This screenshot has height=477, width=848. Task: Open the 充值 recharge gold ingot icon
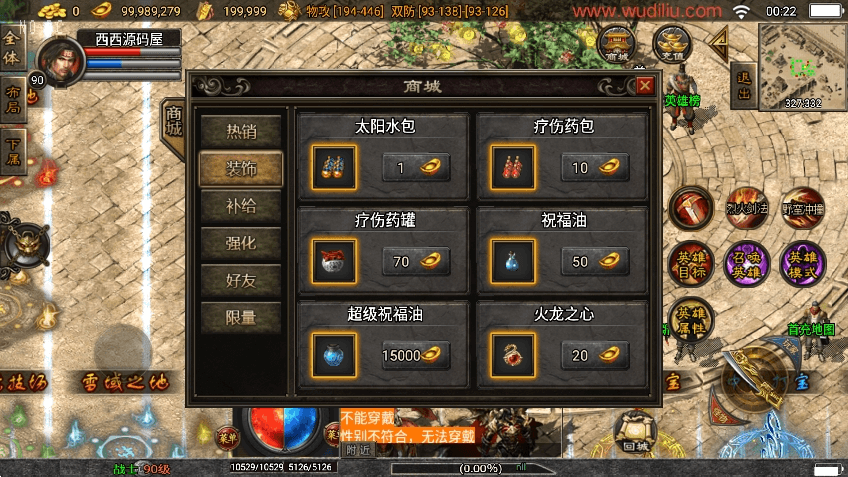coord(672,43)
